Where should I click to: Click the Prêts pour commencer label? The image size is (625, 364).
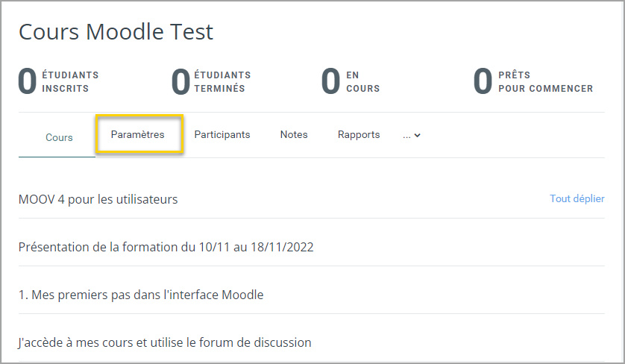point(546,82)
